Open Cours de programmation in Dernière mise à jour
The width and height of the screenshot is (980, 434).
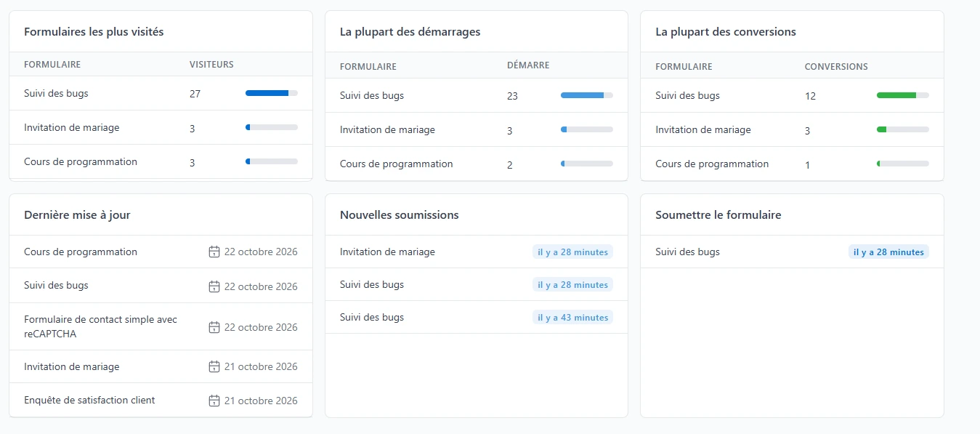pyautogui.click(x=81, y=252)
